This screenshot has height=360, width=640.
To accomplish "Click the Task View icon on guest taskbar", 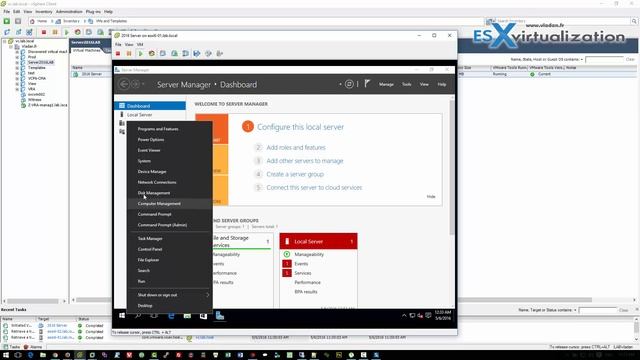I will click(154, 316).
